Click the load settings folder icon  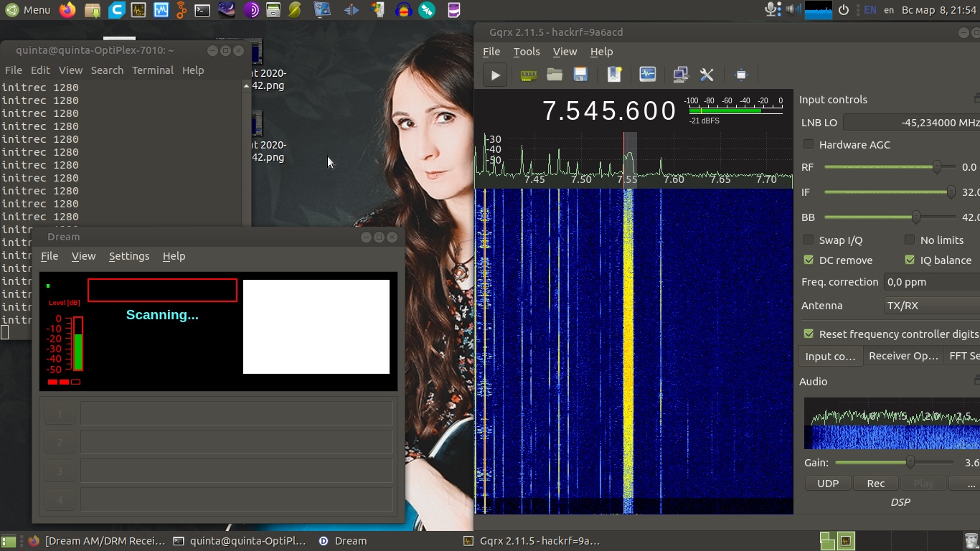[x=554, y=75]
